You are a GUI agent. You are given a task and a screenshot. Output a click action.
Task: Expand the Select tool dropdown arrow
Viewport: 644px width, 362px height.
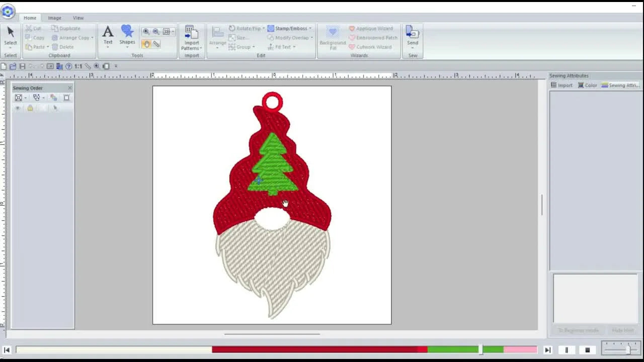tap(11, 48)
